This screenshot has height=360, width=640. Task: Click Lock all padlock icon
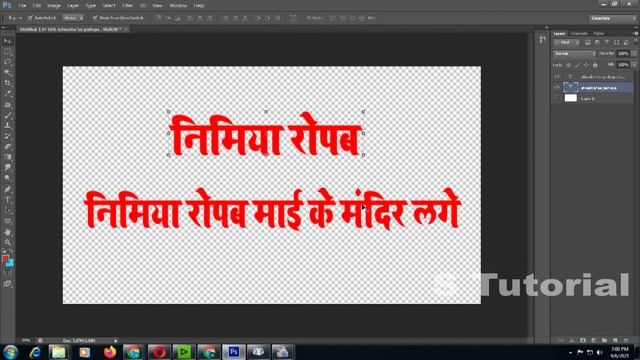596,65
